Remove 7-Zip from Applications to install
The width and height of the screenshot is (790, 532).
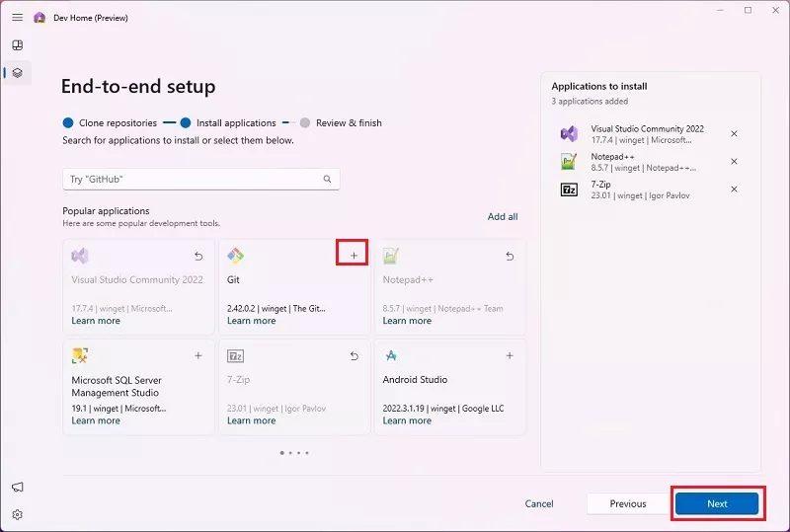(734, 190)
